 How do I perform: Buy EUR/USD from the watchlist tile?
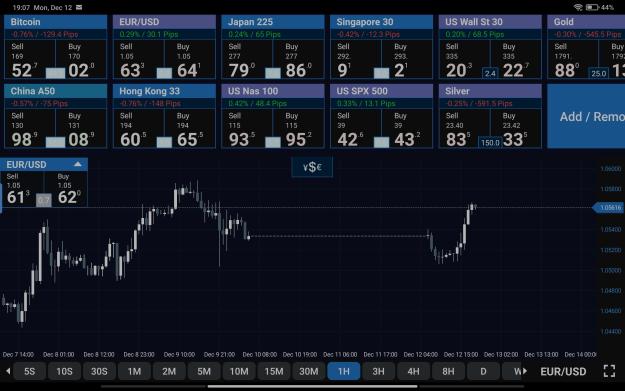pos(190,60)
